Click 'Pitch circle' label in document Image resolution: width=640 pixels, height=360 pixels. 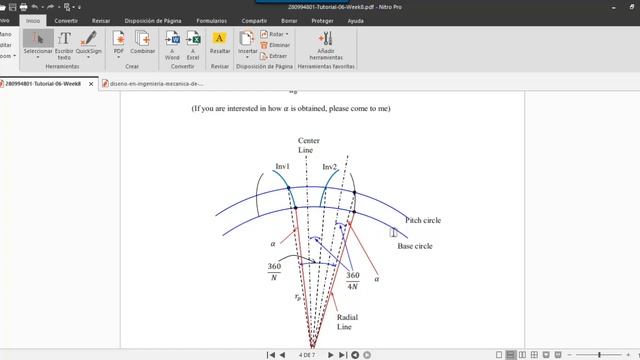423,220
